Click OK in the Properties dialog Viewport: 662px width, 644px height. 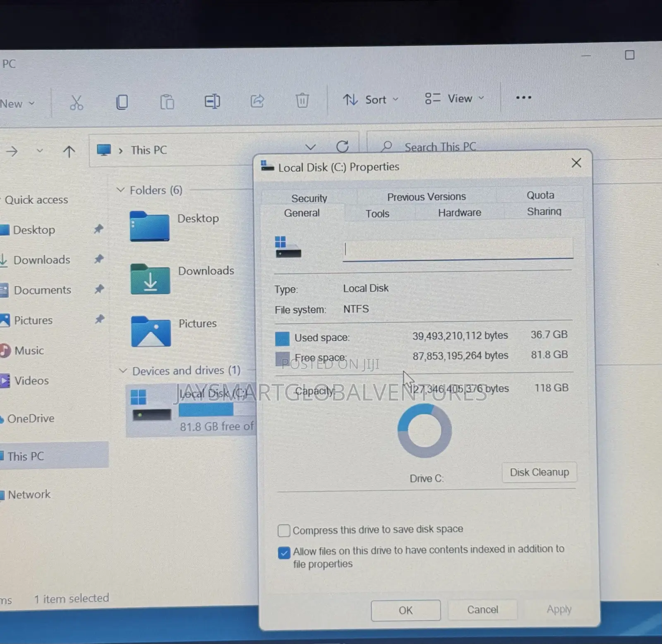coord(405,610)
